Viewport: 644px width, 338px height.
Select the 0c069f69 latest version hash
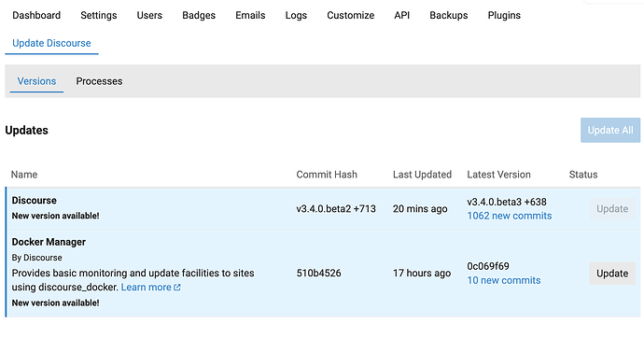[x=488, y=266]
